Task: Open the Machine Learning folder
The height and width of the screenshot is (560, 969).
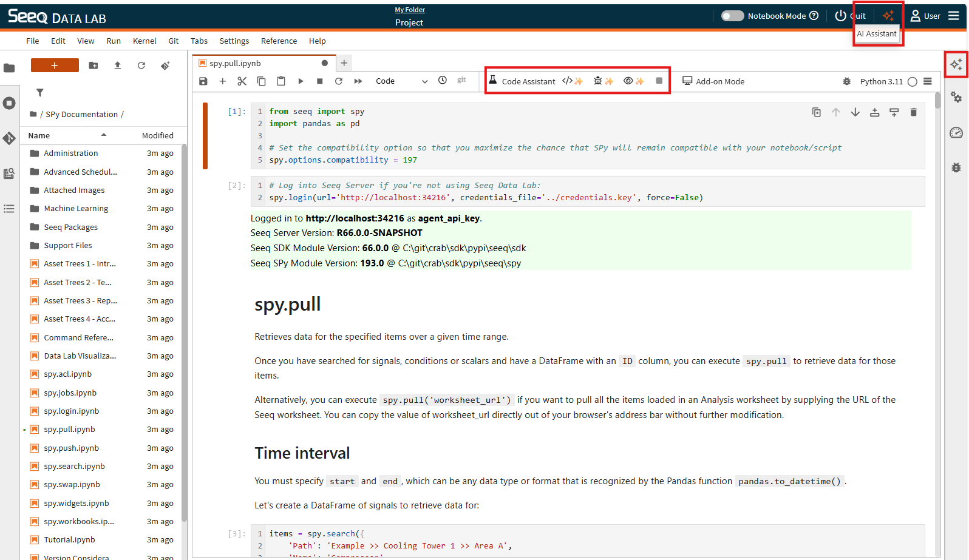Action: (76, 209)
